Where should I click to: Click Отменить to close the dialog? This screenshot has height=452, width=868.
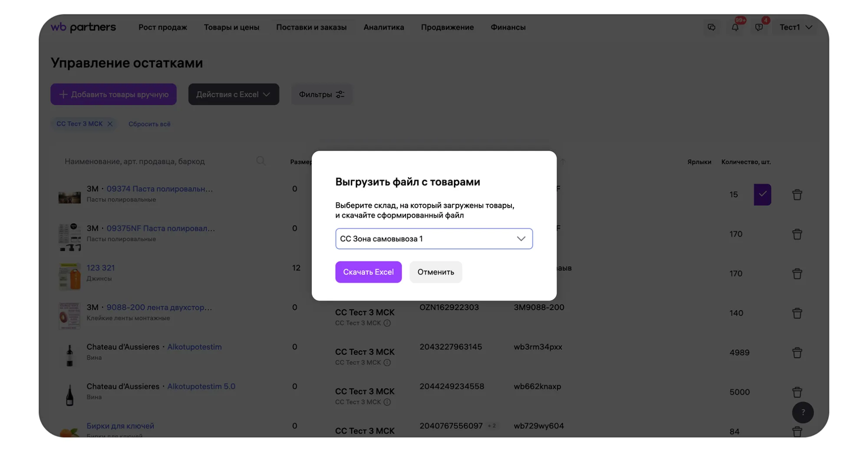[436, 272]
